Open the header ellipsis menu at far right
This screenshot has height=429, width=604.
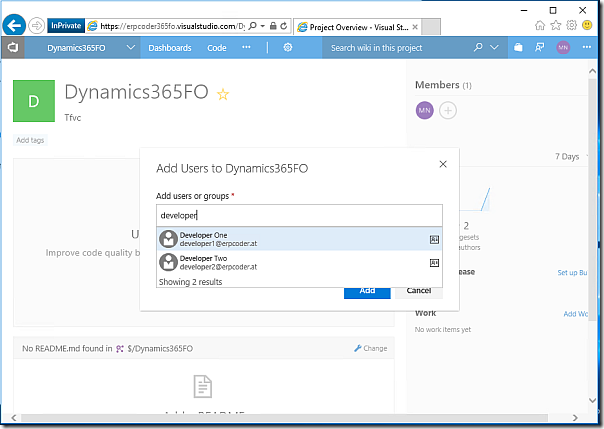pos(587,47)
